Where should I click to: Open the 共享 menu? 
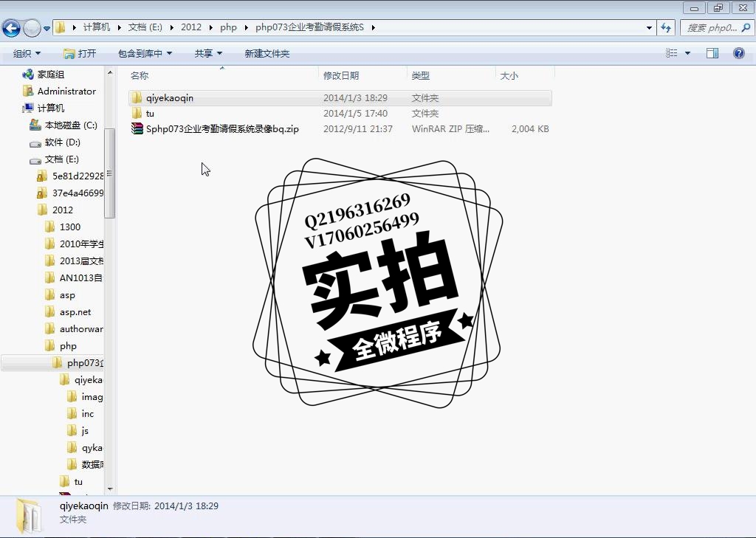[208, 54]
